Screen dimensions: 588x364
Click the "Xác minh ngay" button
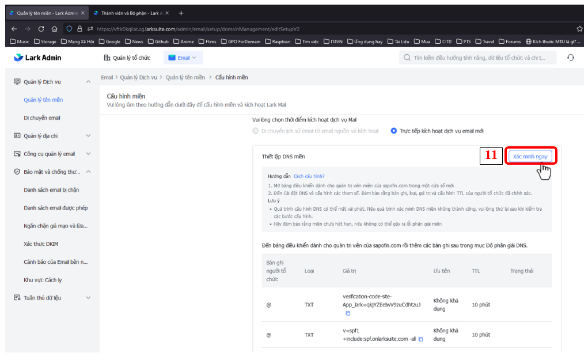click(x=532, y=156)
